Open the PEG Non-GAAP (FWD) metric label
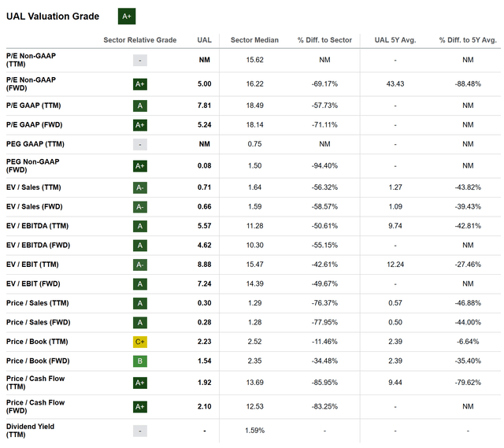The width and height of the screenshot is (504, 448). (x=33, y=165)
